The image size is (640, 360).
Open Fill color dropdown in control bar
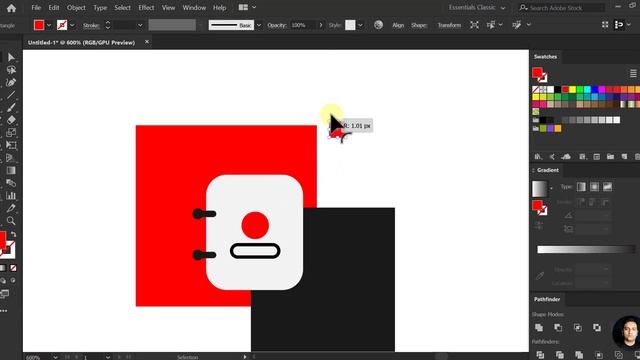pos(49,25)
